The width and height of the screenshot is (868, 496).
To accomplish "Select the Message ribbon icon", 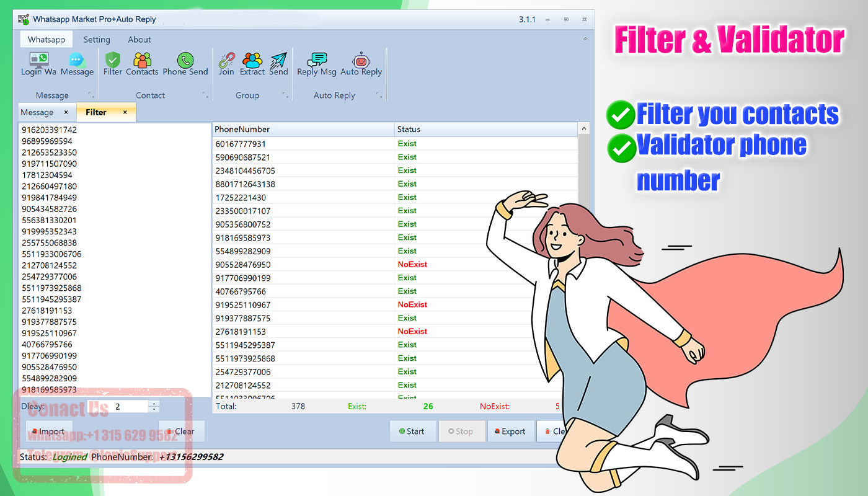I will pos(77,64).
